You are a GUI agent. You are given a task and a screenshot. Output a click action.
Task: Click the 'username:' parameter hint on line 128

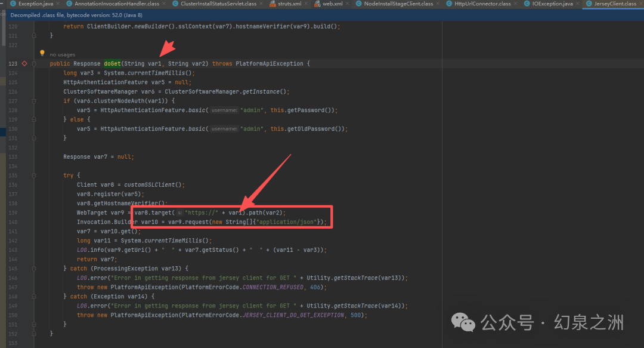(x=224, y=110)
